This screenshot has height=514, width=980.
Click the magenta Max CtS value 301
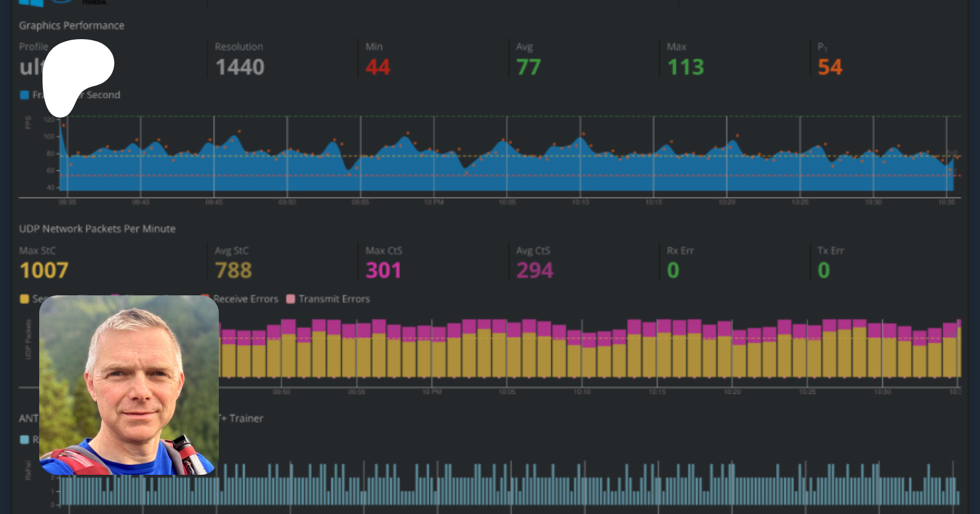pos(383,270)
